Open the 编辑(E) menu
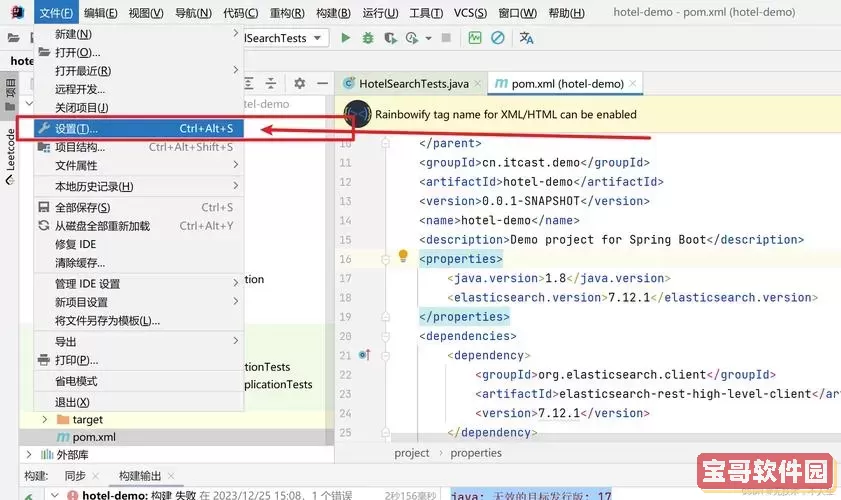Viewport: 841px width, 500px height. 101,12
